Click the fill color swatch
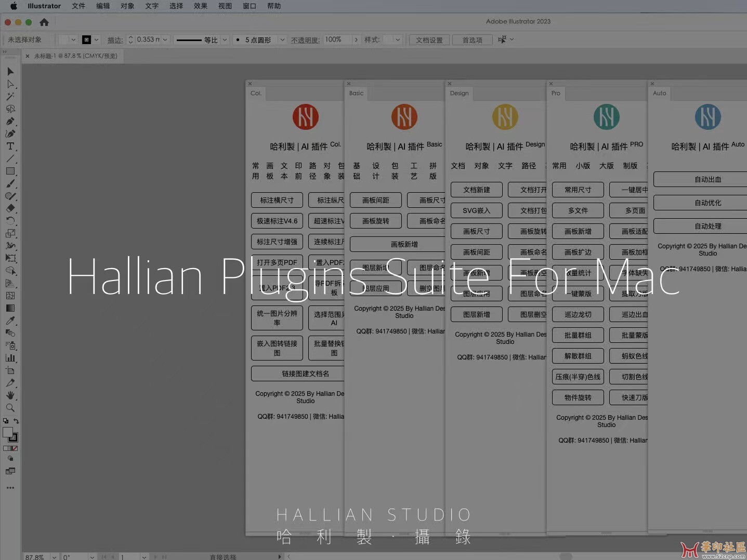 coord(8,432)
